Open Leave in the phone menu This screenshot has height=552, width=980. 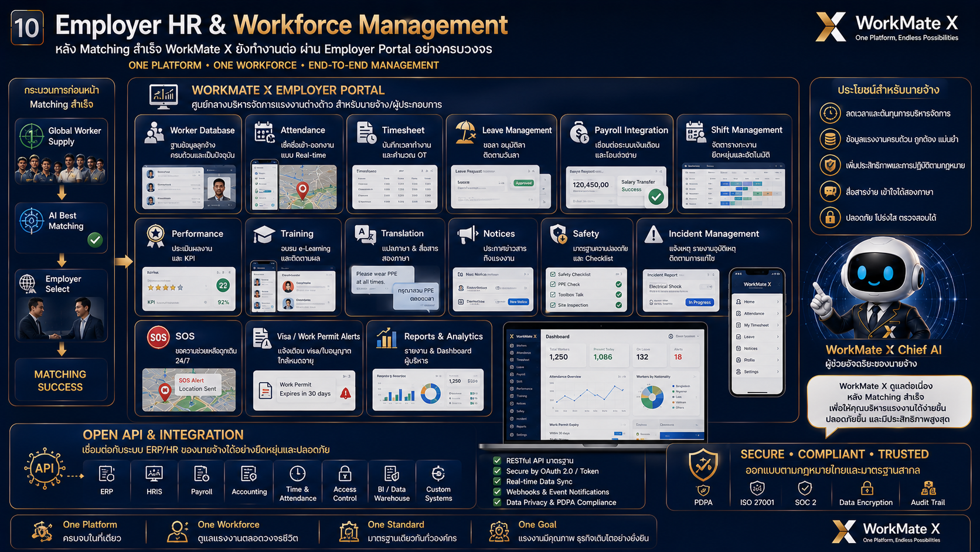click(x=757, y=337)
